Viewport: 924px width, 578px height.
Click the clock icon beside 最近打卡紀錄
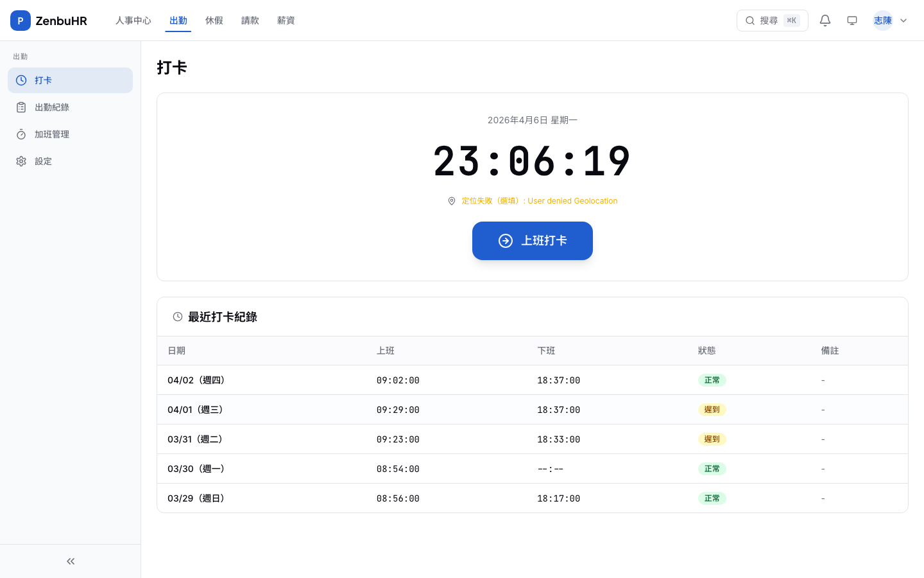click(x=178, y=317)
